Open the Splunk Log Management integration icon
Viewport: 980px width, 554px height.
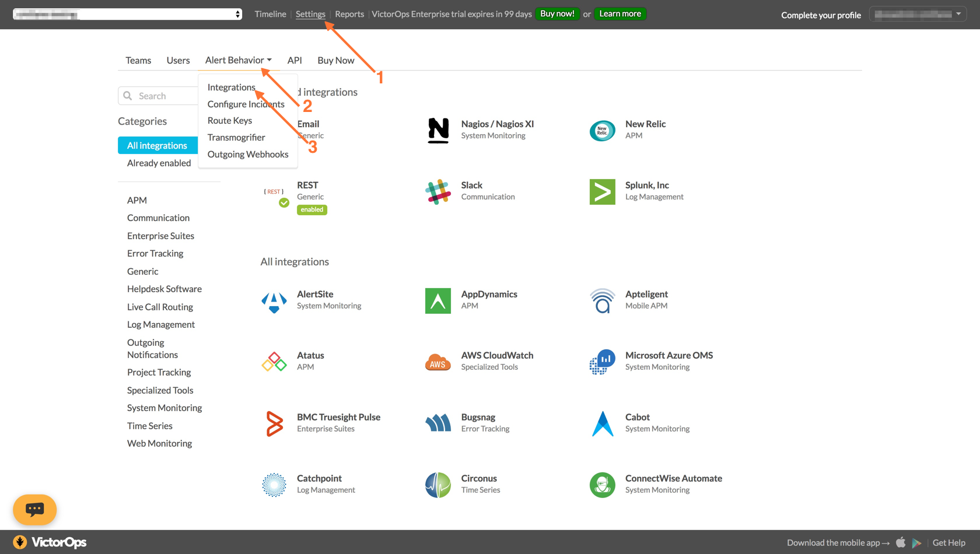click(x=602, y=191)
